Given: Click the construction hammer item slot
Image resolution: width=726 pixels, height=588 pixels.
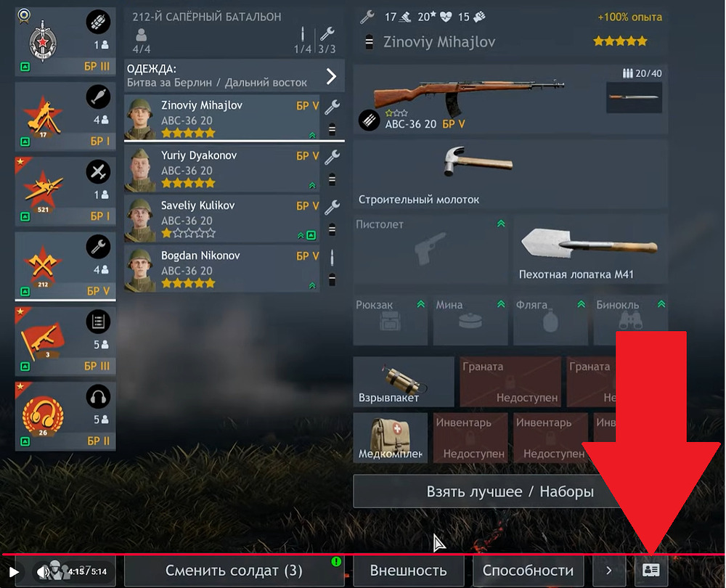Looking at the screenshot, I should [x=510, y=173].
